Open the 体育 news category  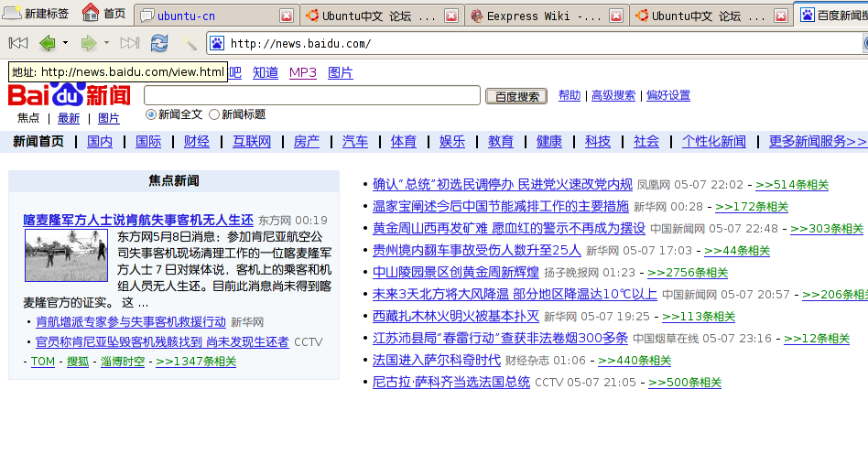[x=404, y=142]
